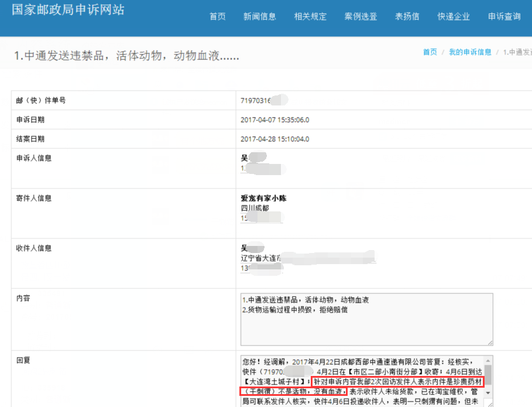
Task: Grab the 内容 text area resize handle
Action: click(x=490, y=343)
